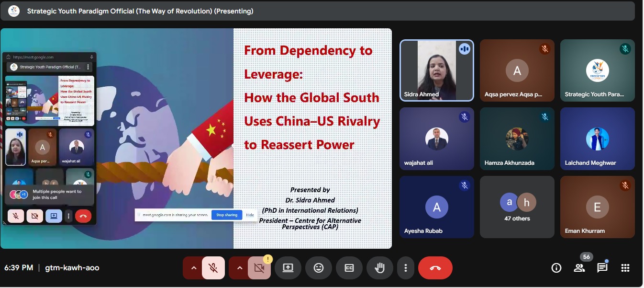Open meeting details info icon

(556, 268)
